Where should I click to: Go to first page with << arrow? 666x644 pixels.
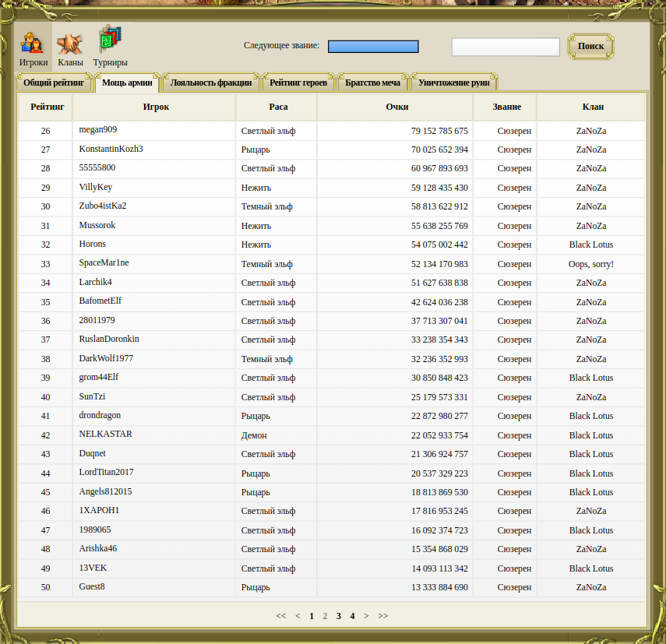(281, 616)
